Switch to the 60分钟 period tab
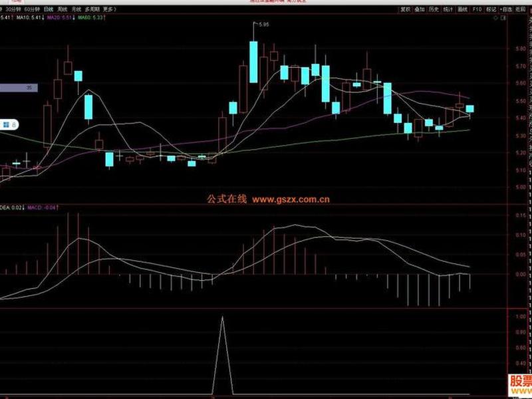532x399 pixels. (32, 9)
